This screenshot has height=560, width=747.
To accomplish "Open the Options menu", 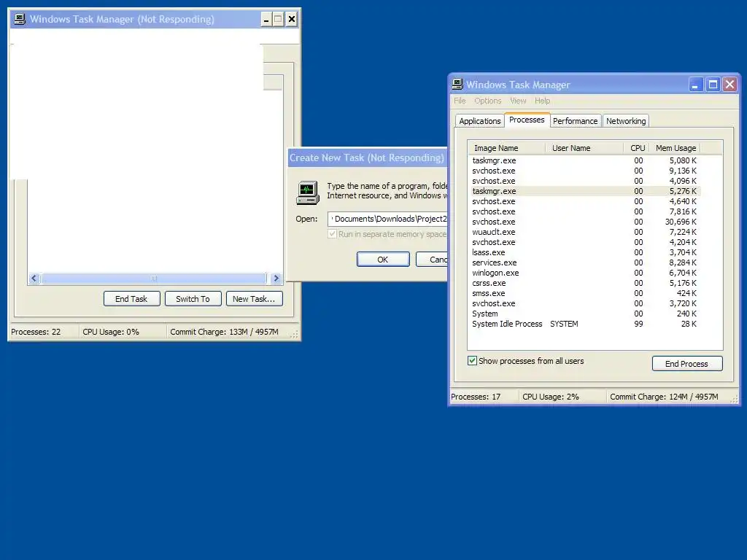I will (x=488, y=101).
